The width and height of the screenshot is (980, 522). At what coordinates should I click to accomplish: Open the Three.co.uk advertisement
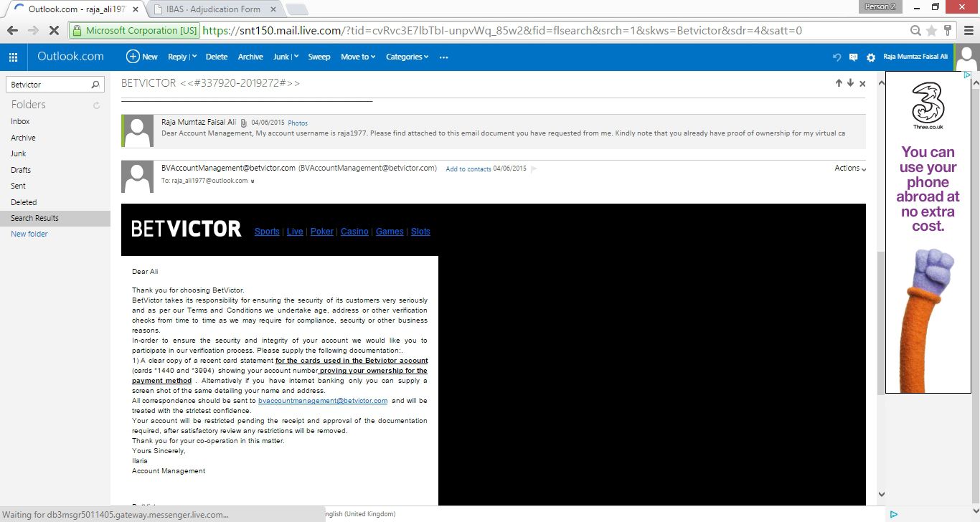928,232
